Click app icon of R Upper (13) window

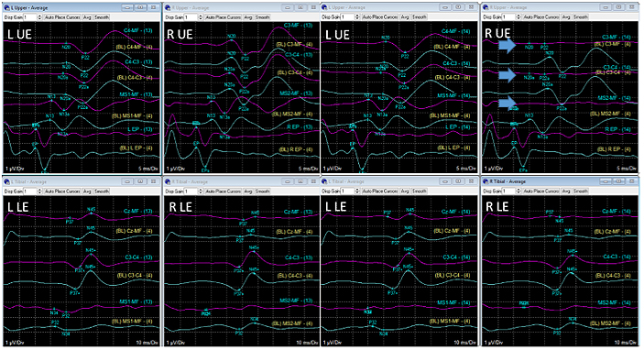point(168,8)
